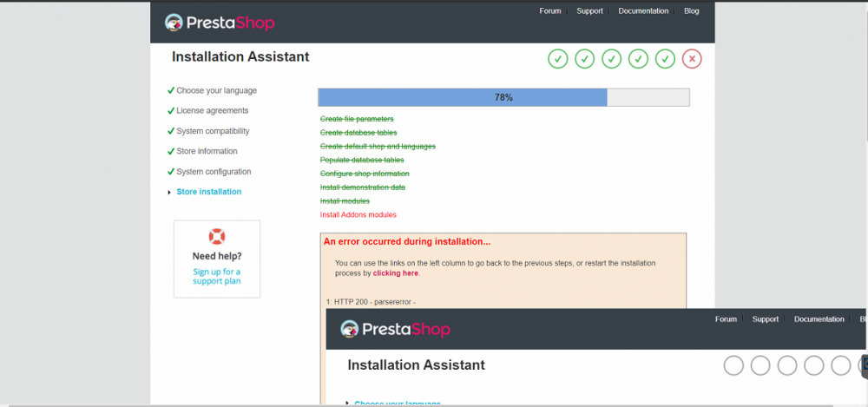Click the Create database tables task
The width and height of the screenshot is (868, 407).
point(358,133)
